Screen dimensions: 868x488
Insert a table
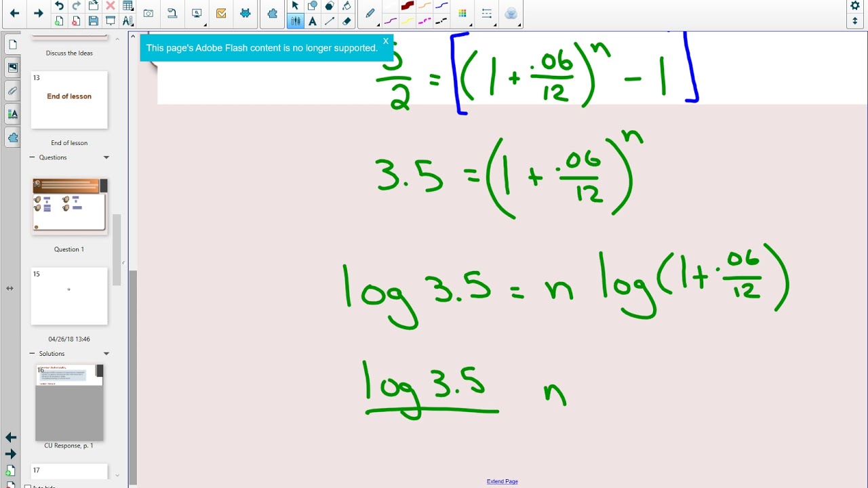pyautogui.click(x=127, y=6)
